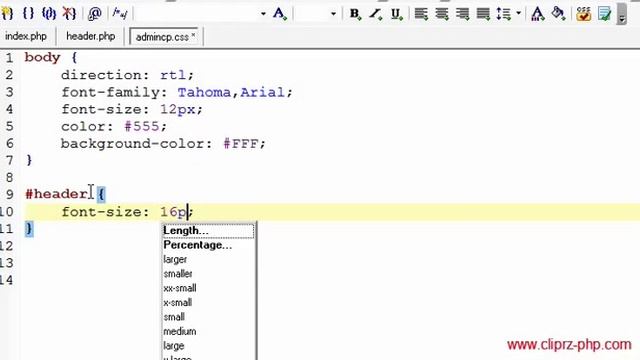The height and width of the screenshot is (360, 640).
Task: Click the red crossed braces remove-style icon
Action: [x=69, y=13]
